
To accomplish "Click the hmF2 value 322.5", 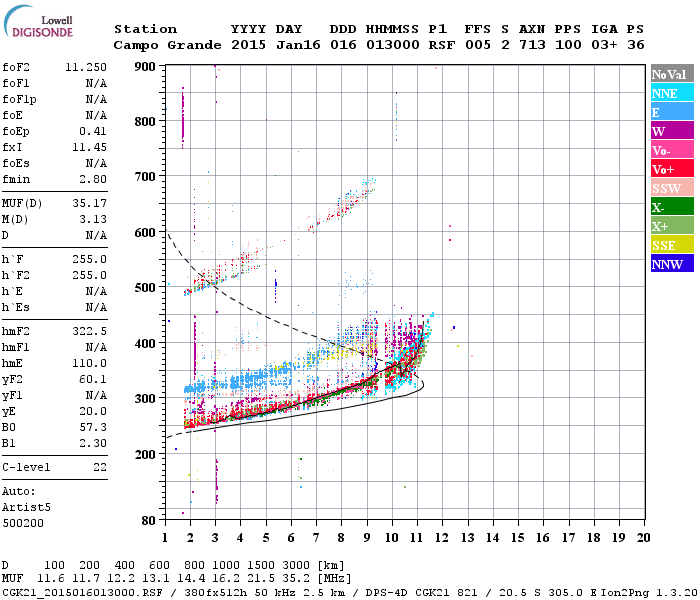I will pos(89,331).
